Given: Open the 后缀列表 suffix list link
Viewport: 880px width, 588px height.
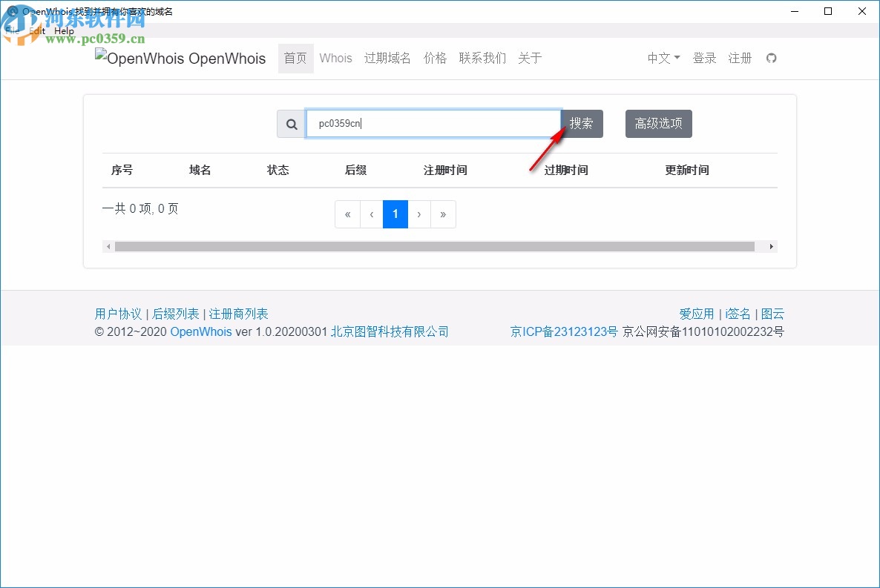Looking at the screenshot, I should [176, 313].
